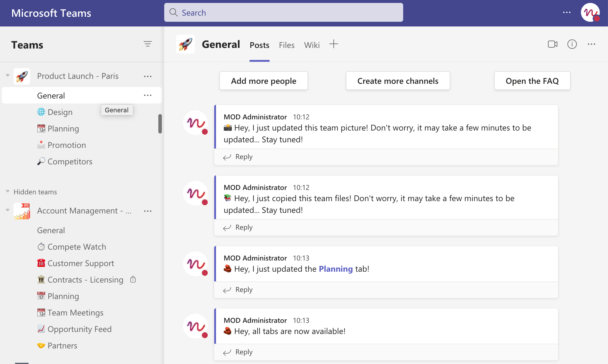Click in the Search field
The image size is (608, 364).
[x=283, y=13]
